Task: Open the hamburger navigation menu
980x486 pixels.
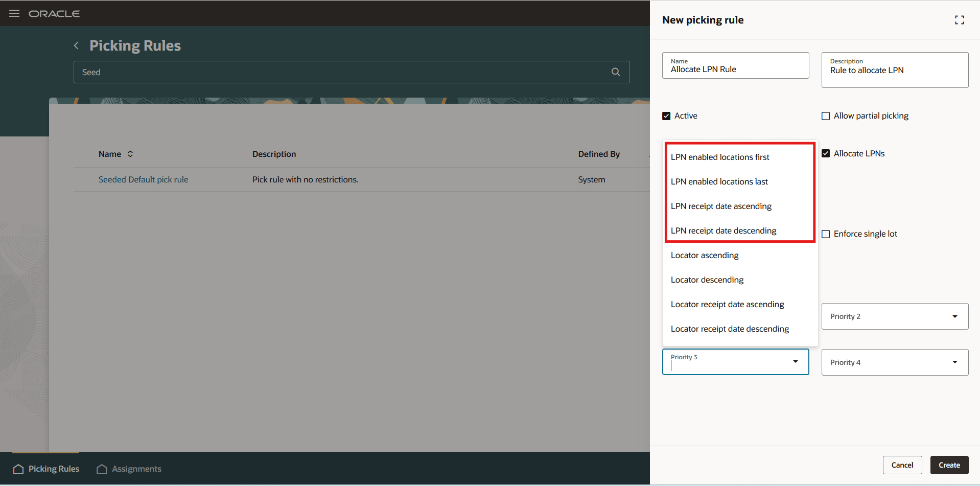Action: click(x=14, y=13)
